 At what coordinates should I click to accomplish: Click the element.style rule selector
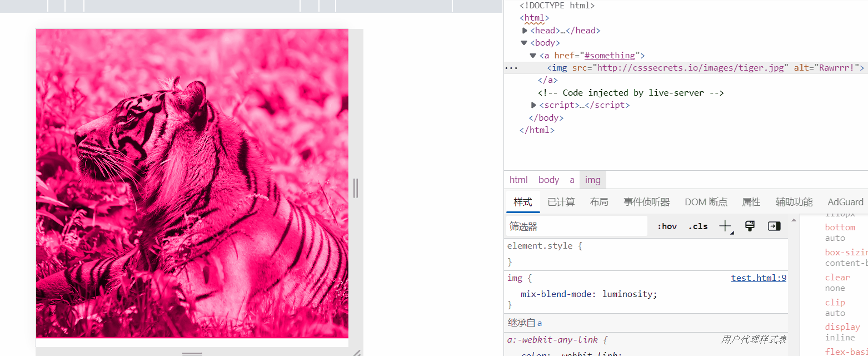(540, 245)
